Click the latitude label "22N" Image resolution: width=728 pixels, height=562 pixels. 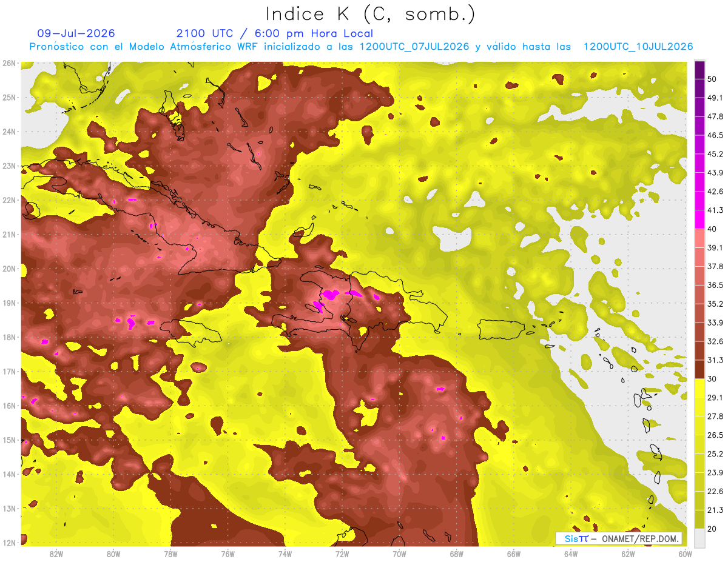click(x=9, y=200)
